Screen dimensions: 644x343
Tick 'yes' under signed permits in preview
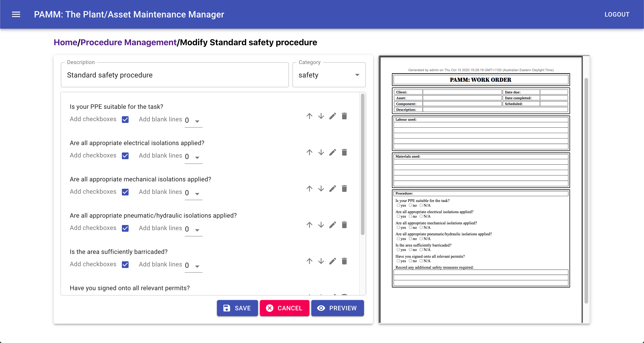(398, 261)
